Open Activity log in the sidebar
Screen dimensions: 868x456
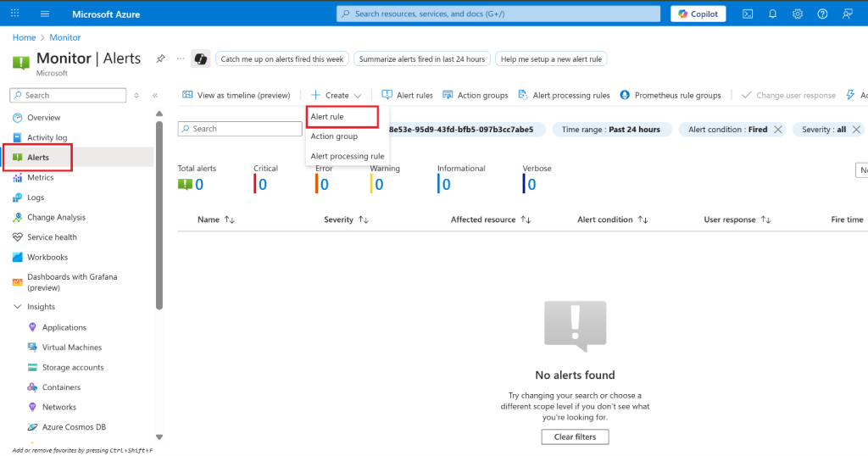coord(47,137)
